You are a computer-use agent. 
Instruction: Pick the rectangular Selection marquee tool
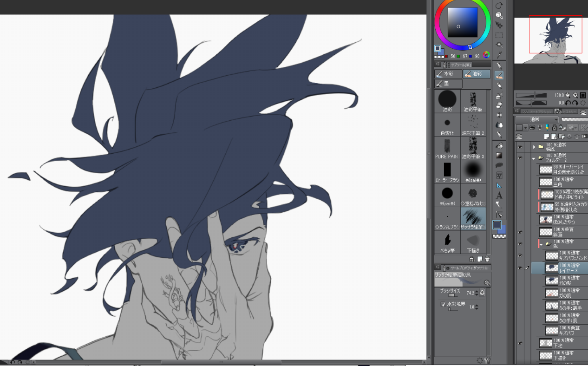[x=499, y=35]
